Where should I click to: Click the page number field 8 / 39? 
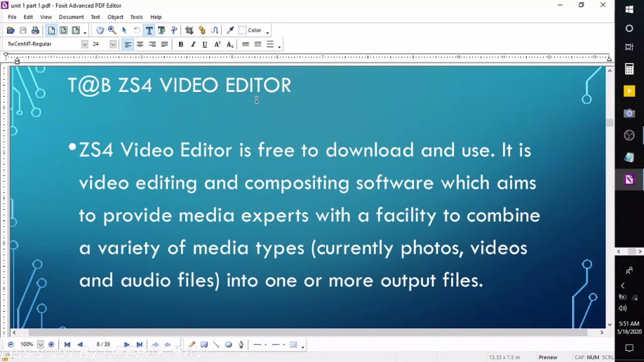point(103,344)
